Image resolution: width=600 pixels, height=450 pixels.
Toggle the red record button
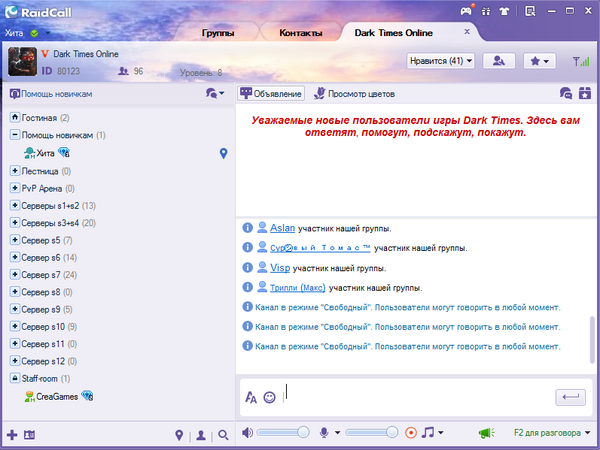coord(411,433)
